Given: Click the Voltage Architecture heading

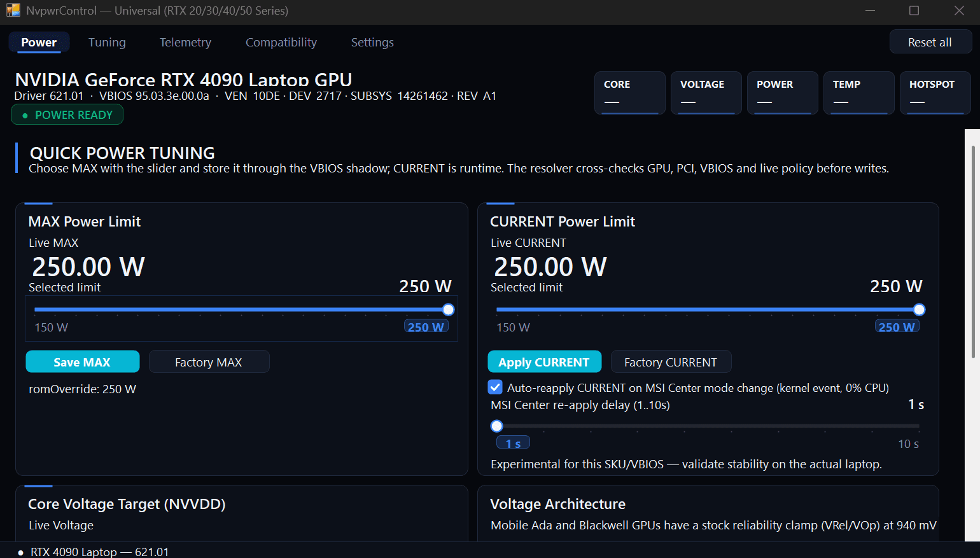Looking at the screenshot, I should point(557,504).
